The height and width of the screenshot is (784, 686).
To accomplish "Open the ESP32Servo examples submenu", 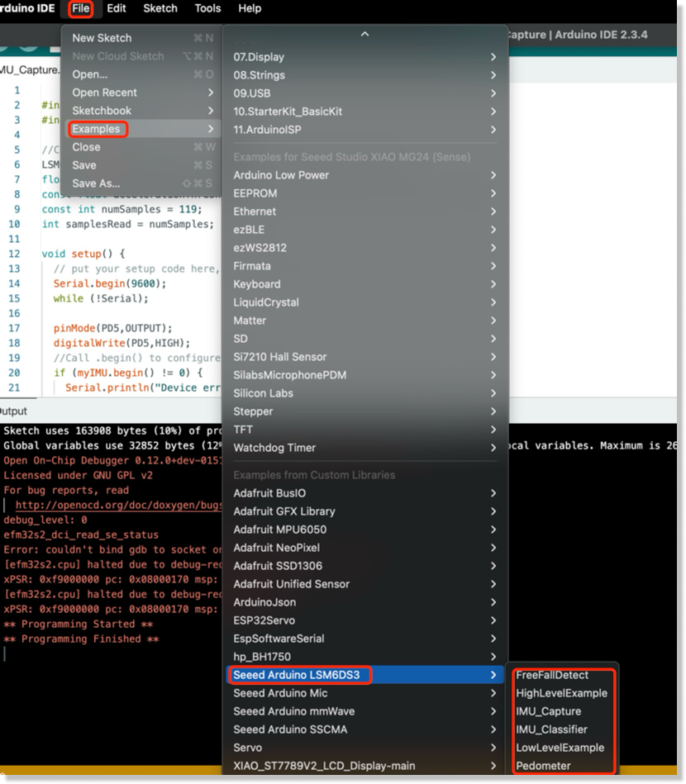I will coord(364,620).
